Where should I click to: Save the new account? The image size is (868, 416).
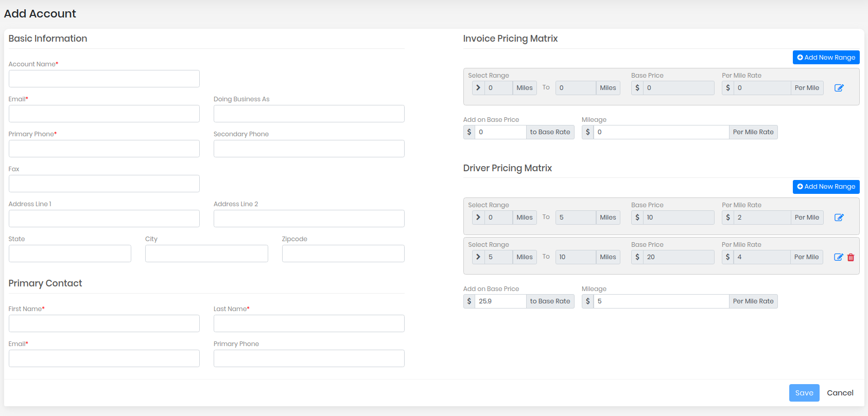point(804,393)
